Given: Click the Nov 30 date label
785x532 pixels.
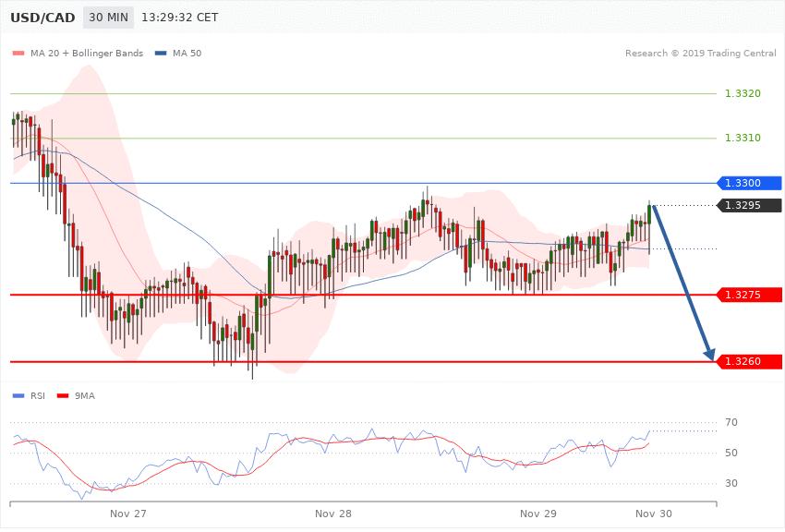Looking at the screenshot, I should pyautogui.click(x=654, y=514).
